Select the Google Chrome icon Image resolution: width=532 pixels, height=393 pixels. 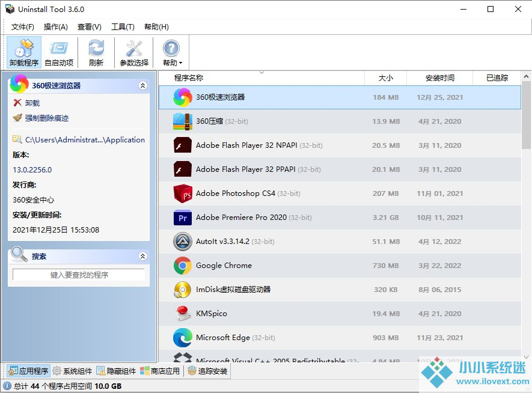(183, 266)
